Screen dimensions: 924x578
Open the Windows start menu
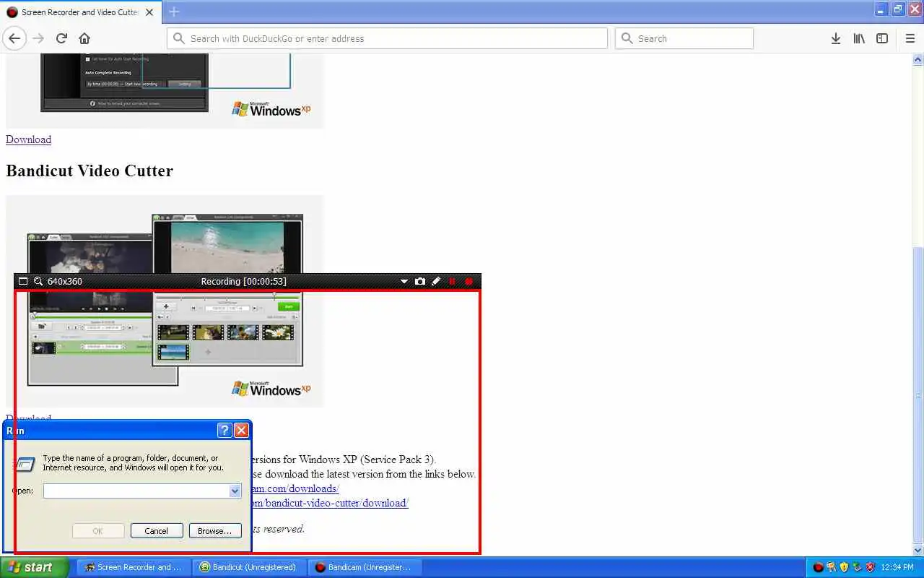click(x=35, y=567)
